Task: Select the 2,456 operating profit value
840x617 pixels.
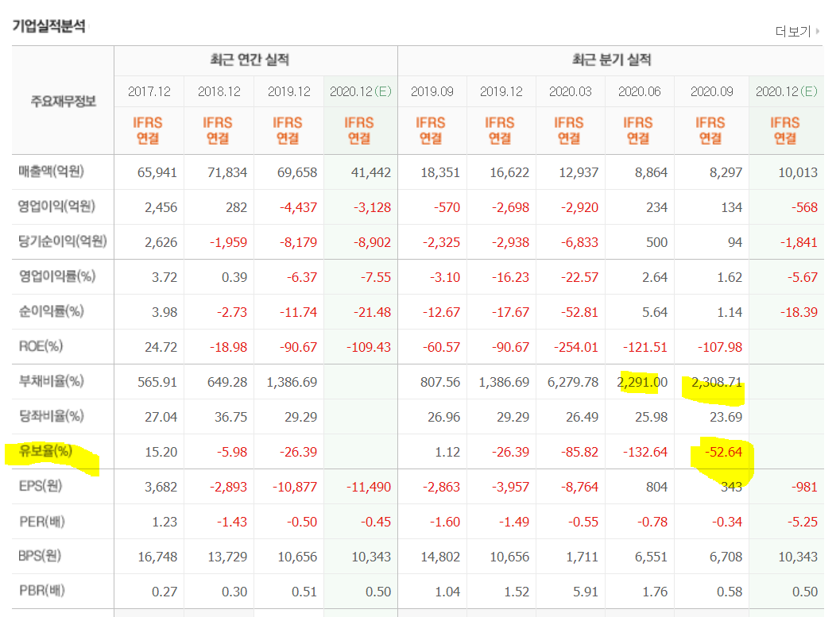Action: [x=161, y=207]
